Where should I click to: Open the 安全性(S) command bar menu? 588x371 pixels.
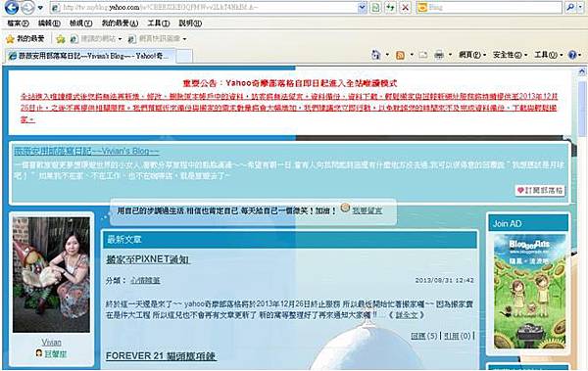[x=510, y=55]
